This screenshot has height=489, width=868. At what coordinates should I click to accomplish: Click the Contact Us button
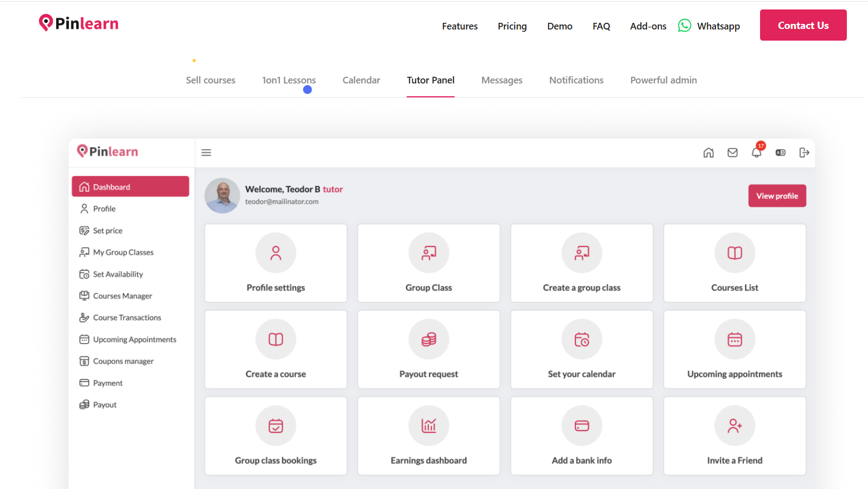pos(803,25)
